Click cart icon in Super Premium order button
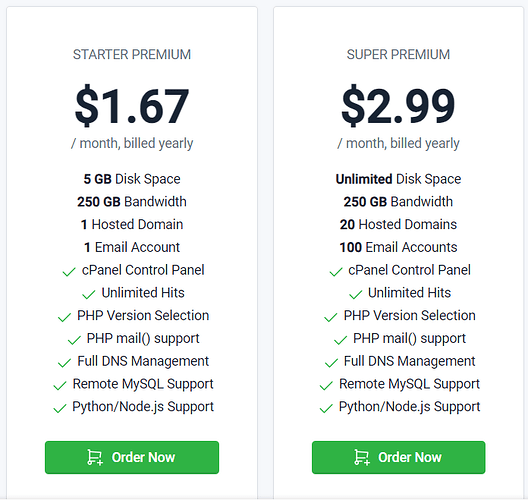Image resolution: width=528 pixels, height=500 pixels. [x=362, y=457]
